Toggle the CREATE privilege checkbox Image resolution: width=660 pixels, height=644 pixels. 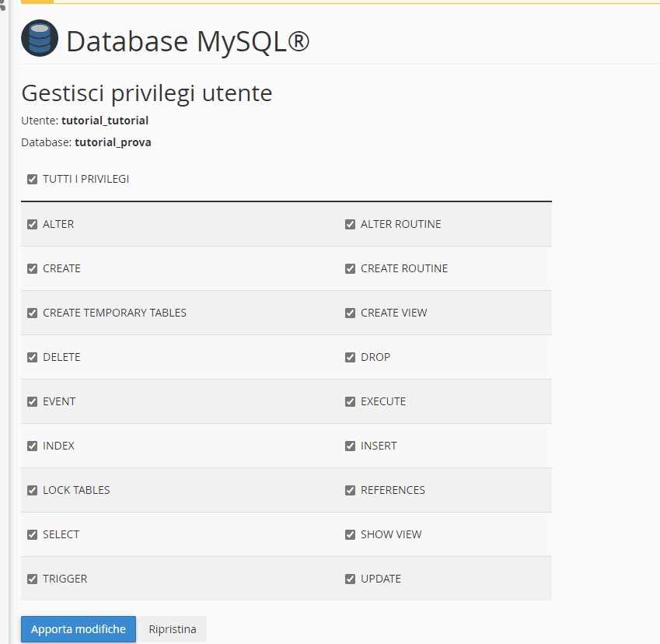click(33, 268)
